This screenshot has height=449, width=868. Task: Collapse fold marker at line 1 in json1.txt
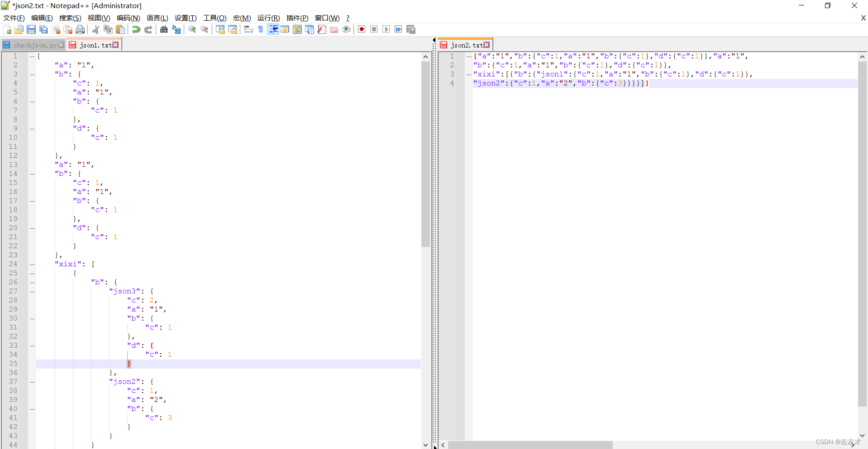(x=32, y=57)
